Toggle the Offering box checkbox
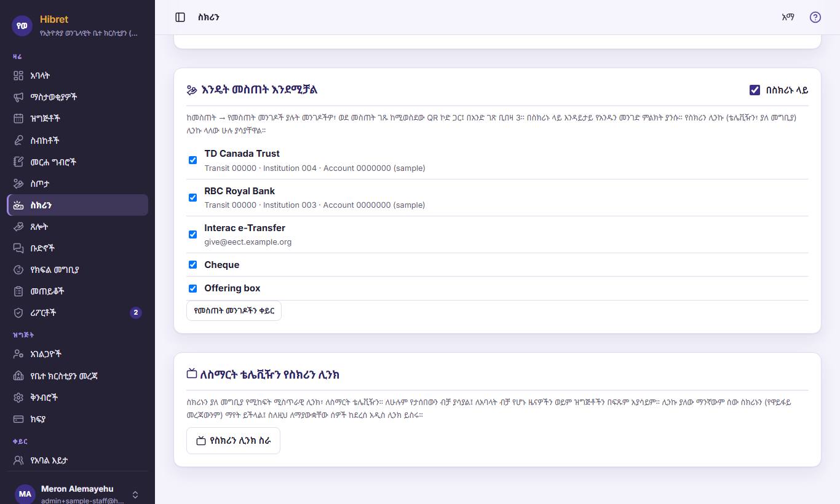This screenshot has width=840, height=504. pyautogui.click(x=192, y=288)
